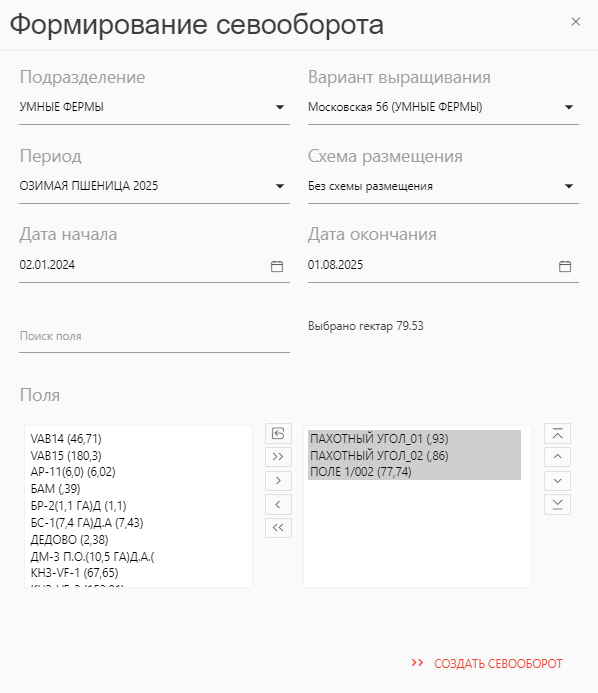The height and width of the screenshot is (693, 598).
Task: Move selected field right with single arrow
Action: [278, 480]
